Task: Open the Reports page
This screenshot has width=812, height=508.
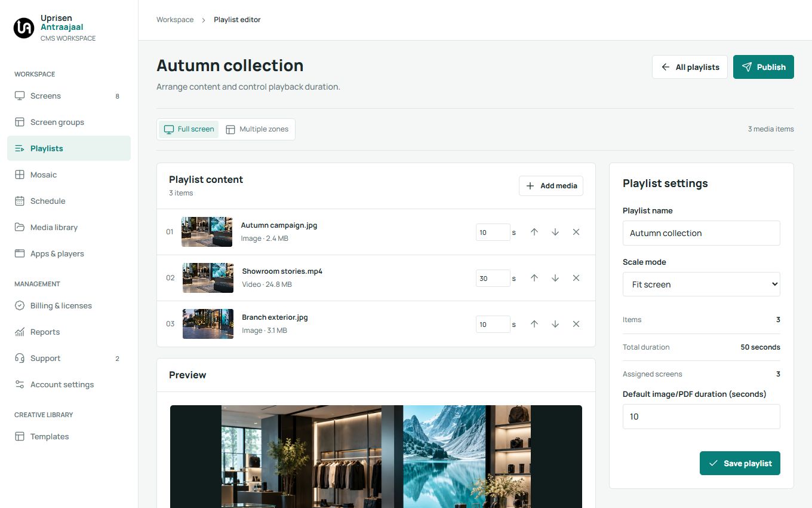Action: click(69, 332)
